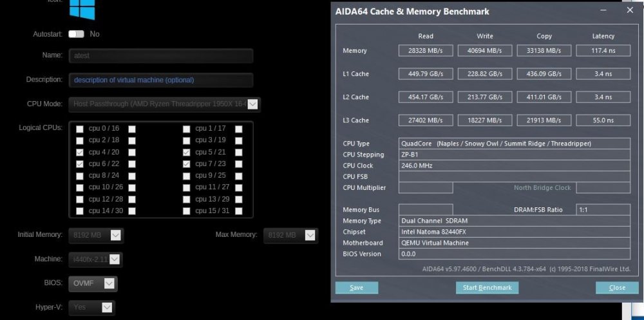Check the cpu 11 checkbox before 'cpu 11 / 27'
The height and width of the screenshot is (320, 644).
pos(187,188)
